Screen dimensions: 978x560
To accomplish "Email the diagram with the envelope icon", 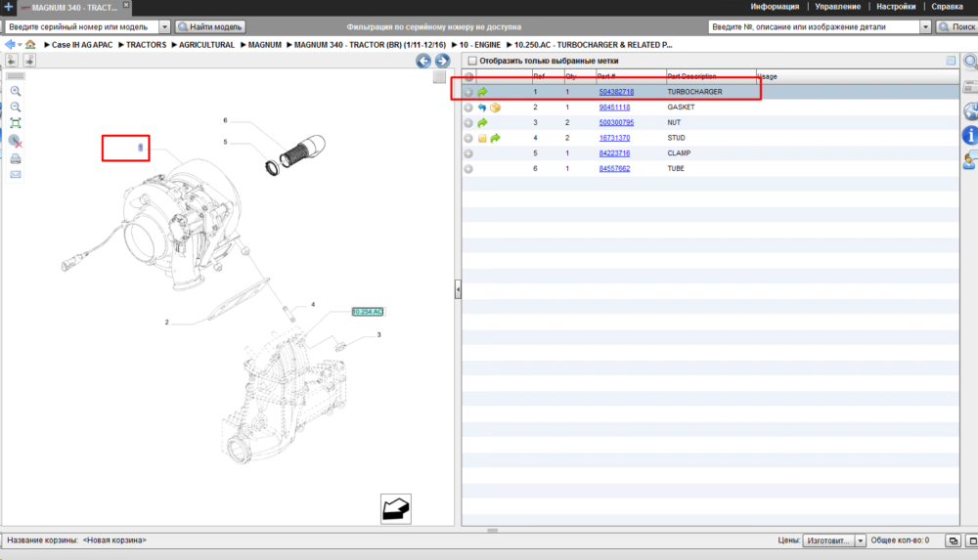I will (x=16, y=175).
